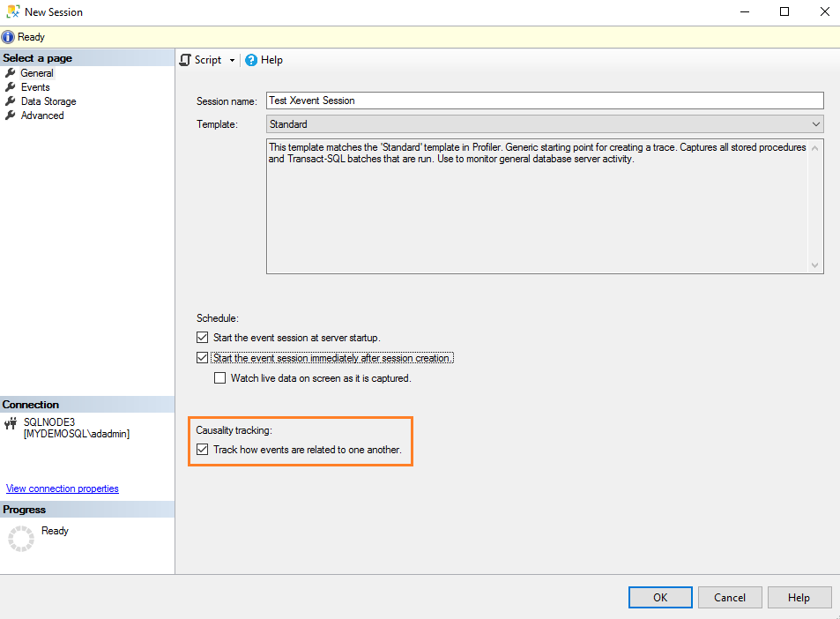Click the blue Help question mark icon
This screenshot has height=619, width=840.
(x=251, y=60)
